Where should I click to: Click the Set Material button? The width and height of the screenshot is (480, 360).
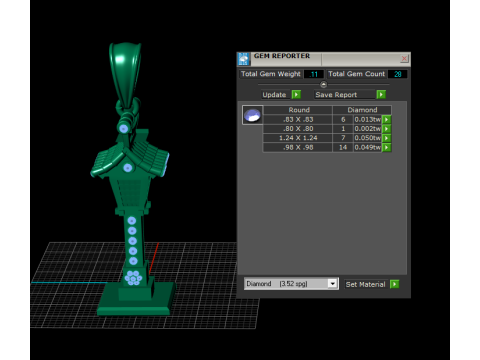coord(366,284)
